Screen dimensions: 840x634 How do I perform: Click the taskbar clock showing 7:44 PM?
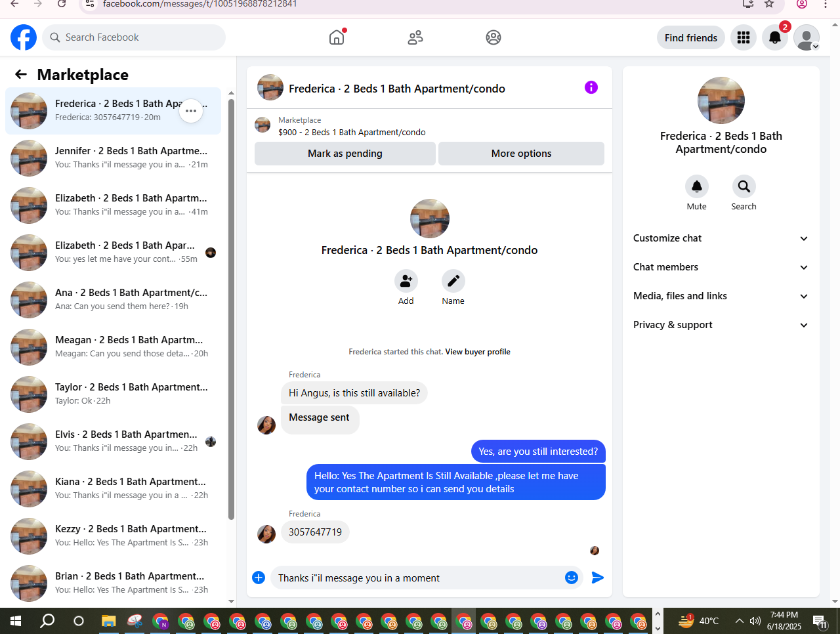[784, 621]
